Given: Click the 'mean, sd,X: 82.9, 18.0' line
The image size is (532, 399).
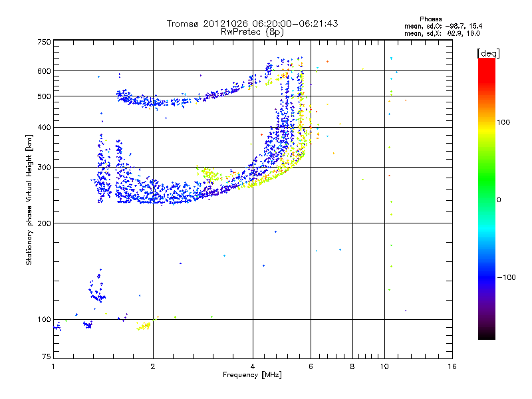Looking at the screenshot, I should coord(442,33).
